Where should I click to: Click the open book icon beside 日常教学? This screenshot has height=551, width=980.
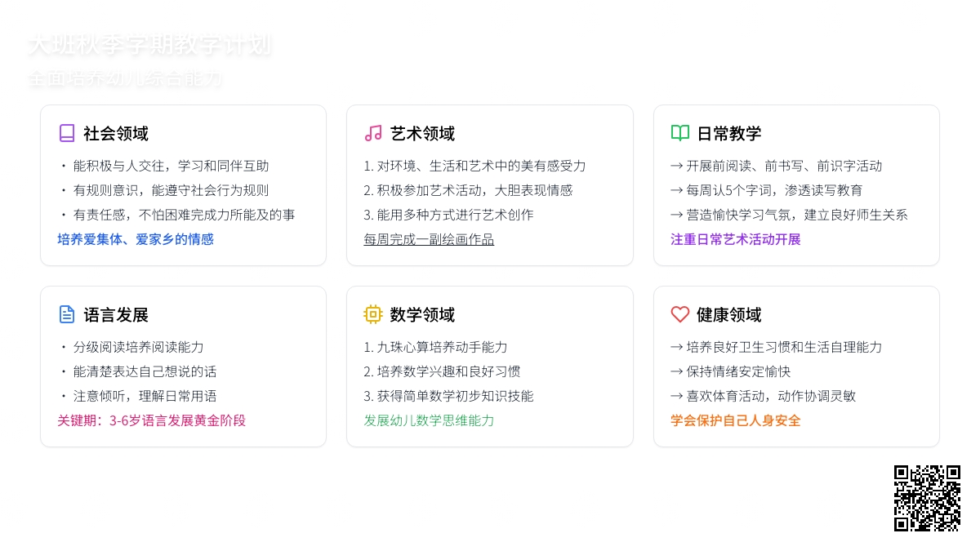679,133
